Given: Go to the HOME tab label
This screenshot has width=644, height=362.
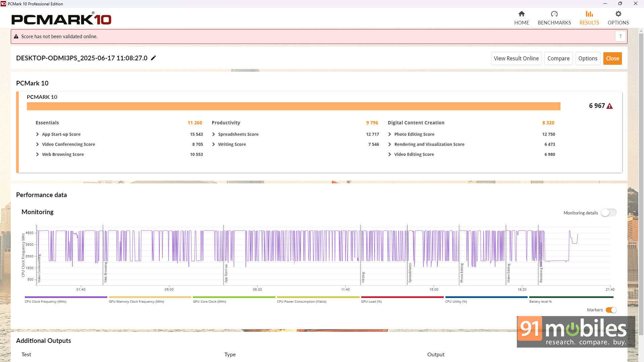Looking at the screenshot, I should coord(522,23).
